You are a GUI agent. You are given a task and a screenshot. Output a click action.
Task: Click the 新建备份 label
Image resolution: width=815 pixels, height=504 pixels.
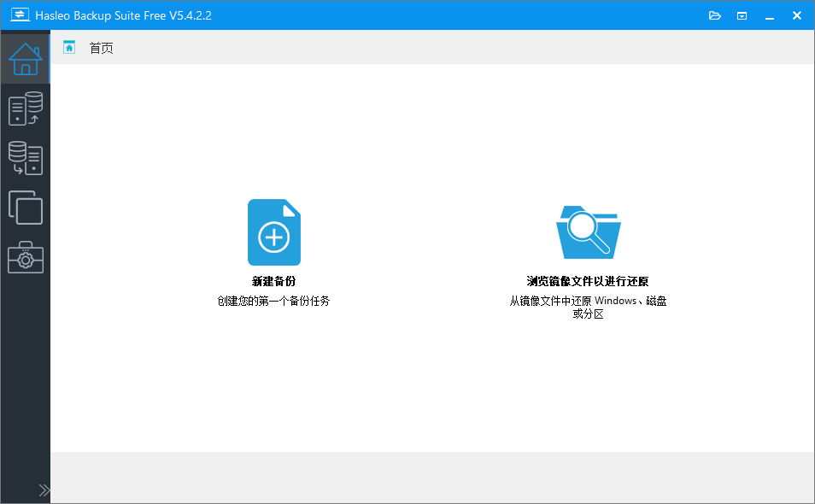pos(273,281)
